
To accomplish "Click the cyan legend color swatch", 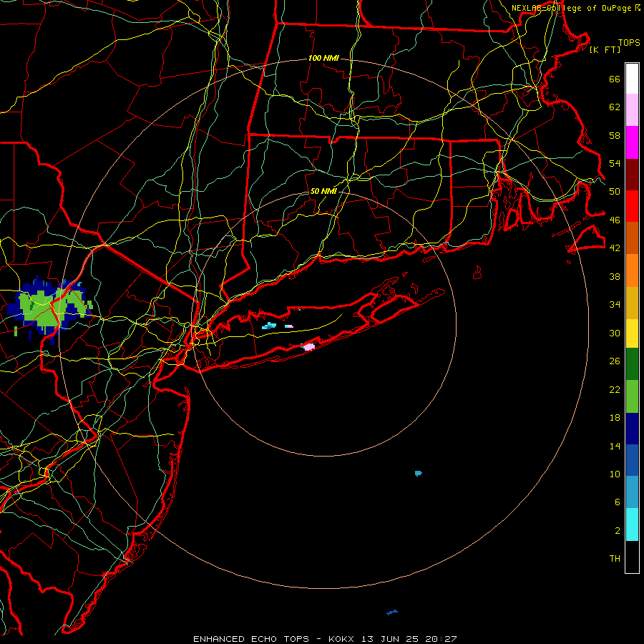I will 632,525.
